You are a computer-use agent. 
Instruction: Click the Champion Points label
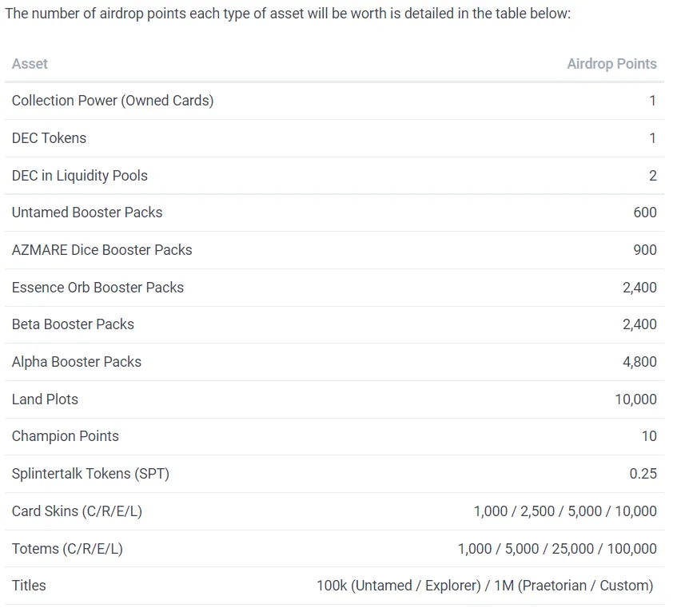click(66, 436)
